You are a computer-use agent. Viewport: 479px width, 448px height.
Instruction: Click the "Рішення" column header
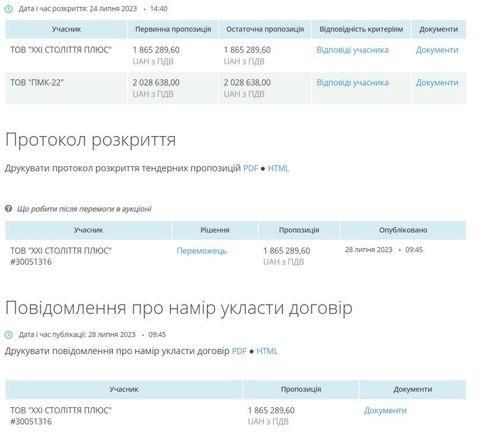tap(214, 230)
